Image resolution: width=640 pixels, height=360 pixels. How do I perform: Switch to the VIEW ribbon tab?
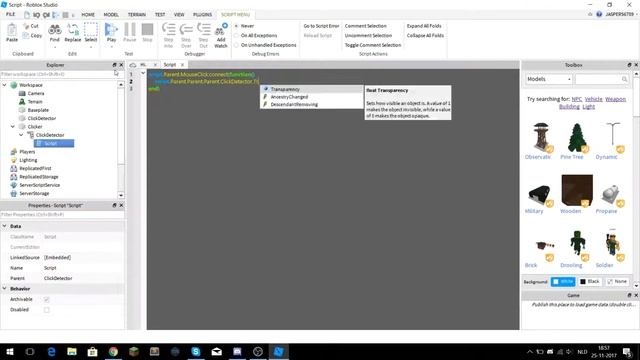tap(179, 15)
